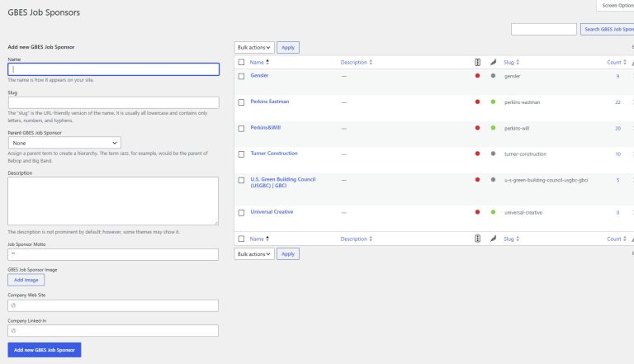This screenshot has height=364, width=634.
Task: Check the Gensler row checkbox
Action: pyautogui.click(x=241, y=76)
